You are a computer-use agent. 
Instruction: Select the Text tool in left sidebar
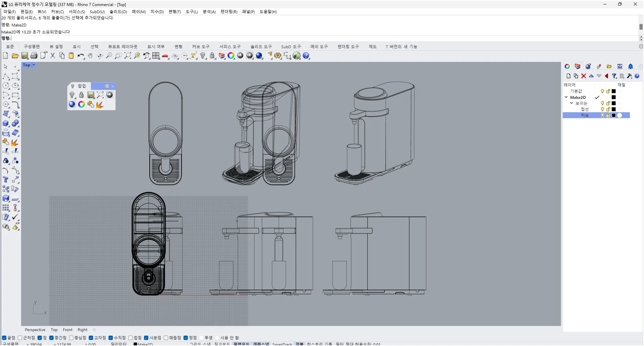pyautogui.click(x=6, y=180)
